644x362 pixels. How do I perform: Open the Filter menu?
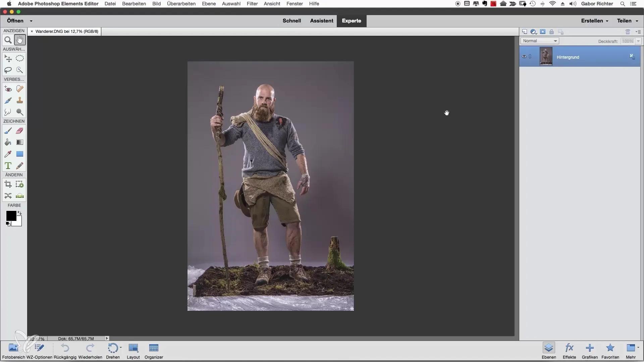coord(252,4)
